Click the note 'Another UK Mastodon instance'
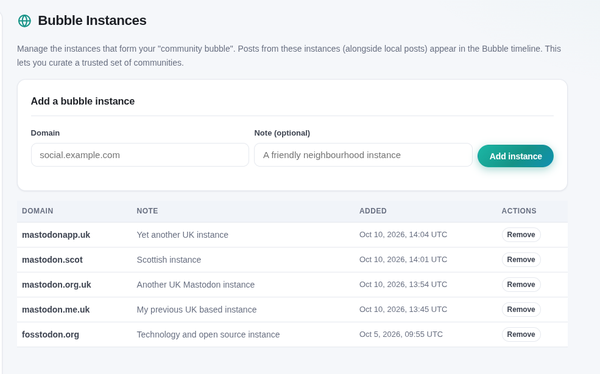The image size is (600, 374). click(x=196, y=284)
